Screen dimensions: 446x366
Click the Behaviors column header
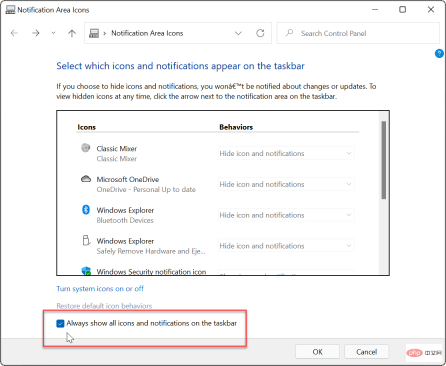pyautogui.click(x=236, y=127)
